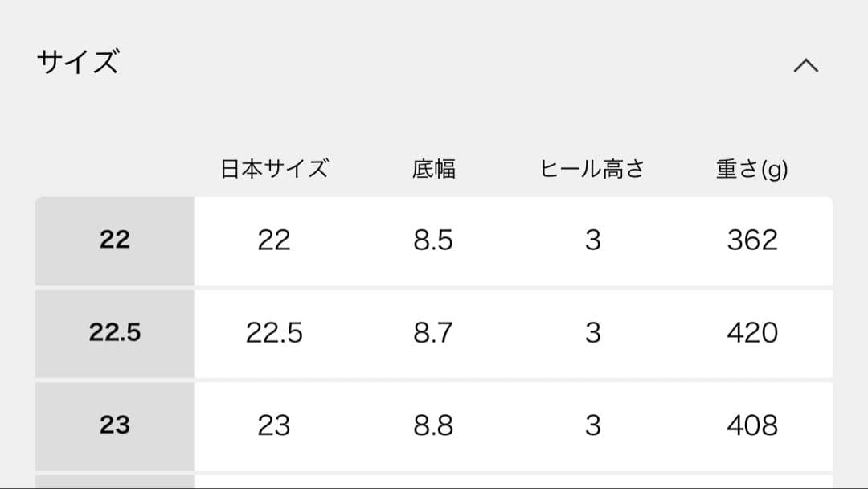Select the sole width 8.7 cell
868x489 pixels.
(435, 331)
